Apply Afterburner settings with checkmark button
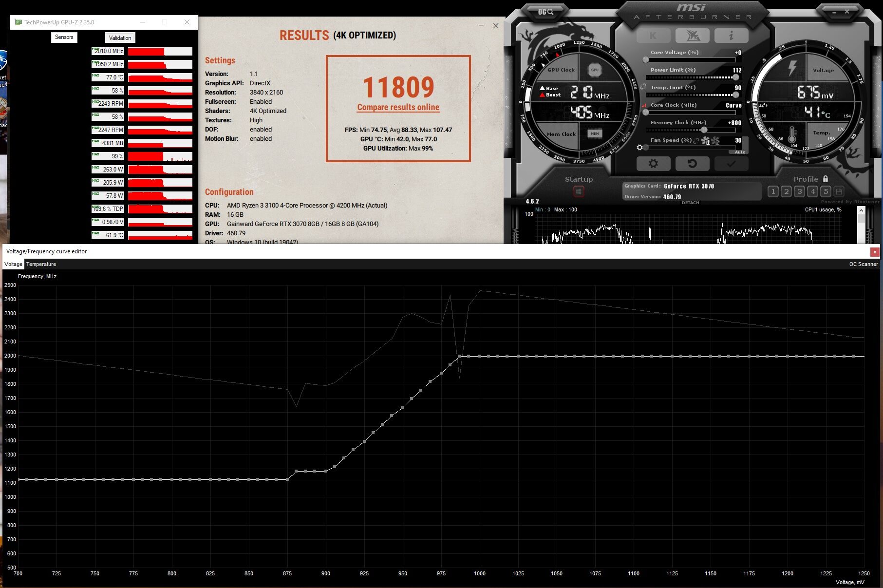The height and width of the screenshot is (588, 883). point(731,164)
